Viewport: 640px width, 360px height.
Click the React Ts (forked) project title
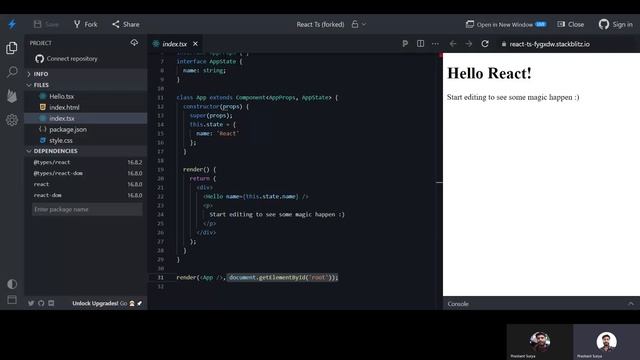(320, 24)
